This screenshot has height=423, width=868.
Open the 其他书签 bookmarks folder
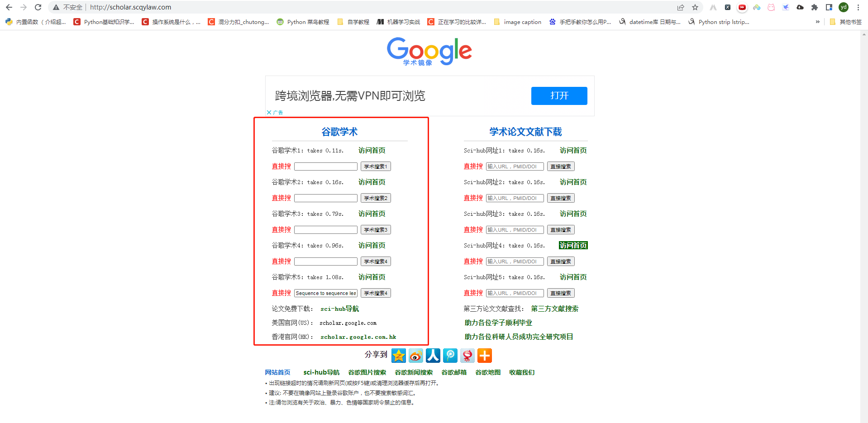tap(846, 22)
